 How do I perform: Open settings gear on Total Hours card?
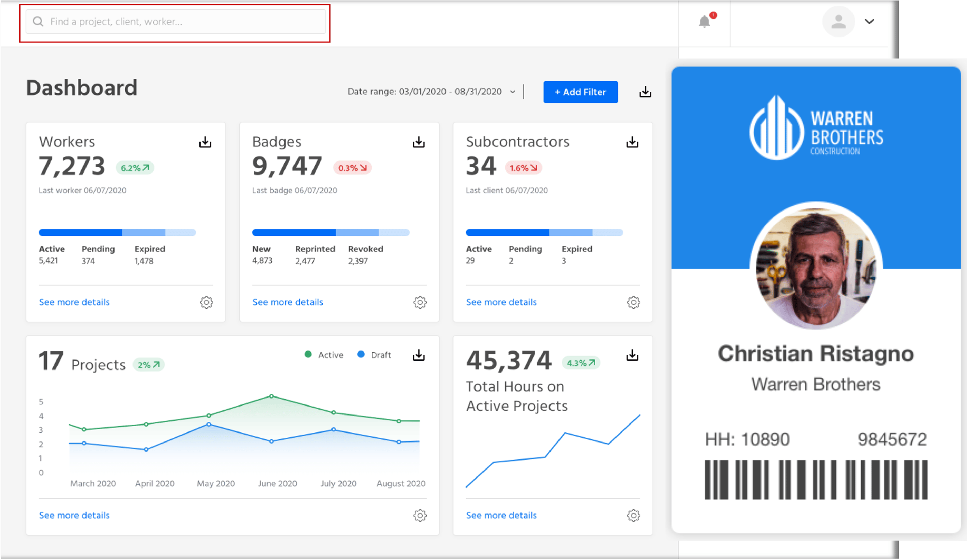(x=633, y=515)
